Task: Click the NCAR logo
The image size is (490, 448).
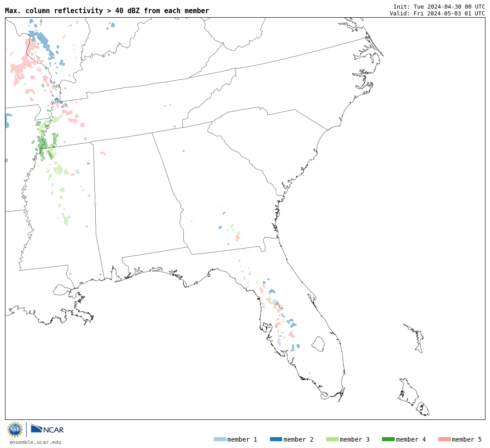Action: point(47,429)
